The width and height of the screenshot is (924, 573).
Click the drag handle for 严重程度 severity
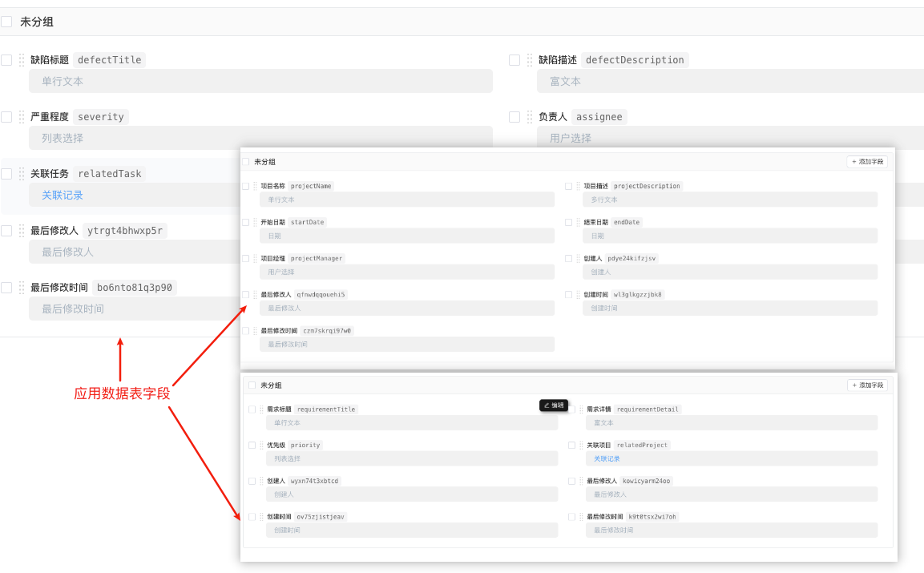coord(22,117)
